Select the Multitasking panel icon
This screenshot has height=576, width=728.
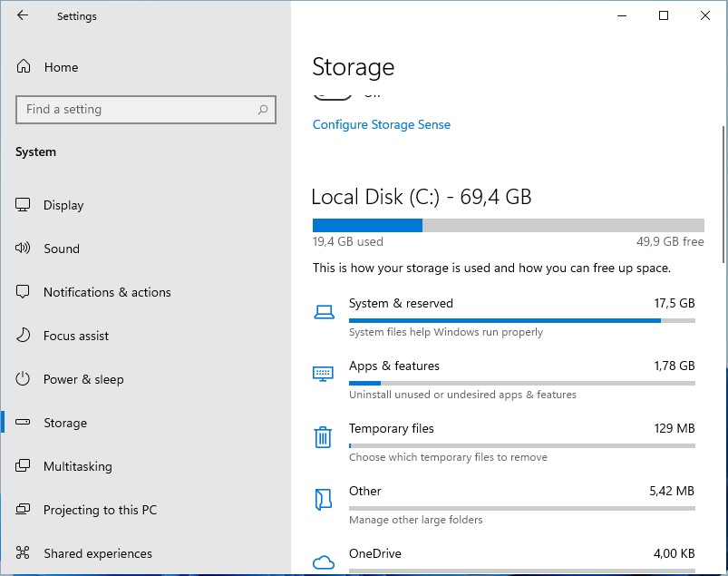pos(22,466)
